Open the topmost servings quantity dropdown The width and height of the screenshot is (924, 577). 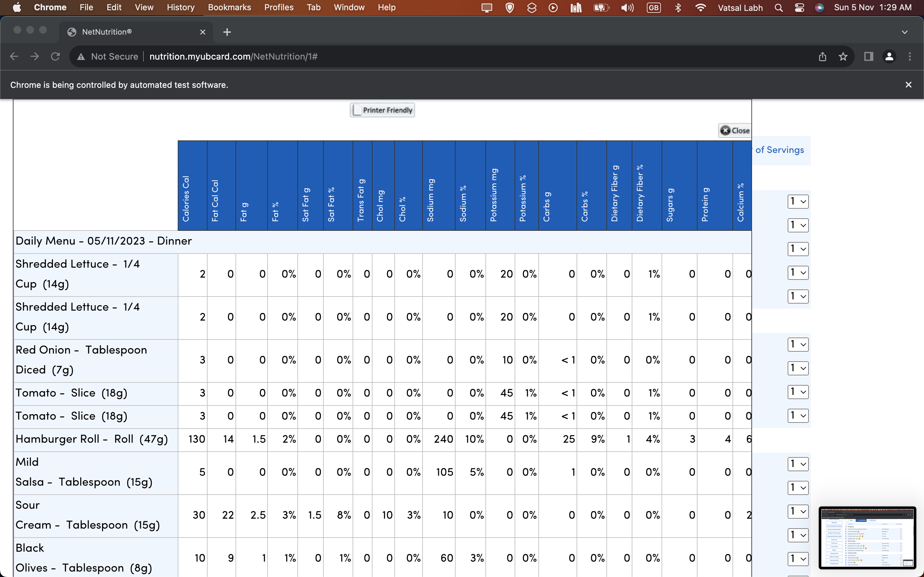pos(798,202)
